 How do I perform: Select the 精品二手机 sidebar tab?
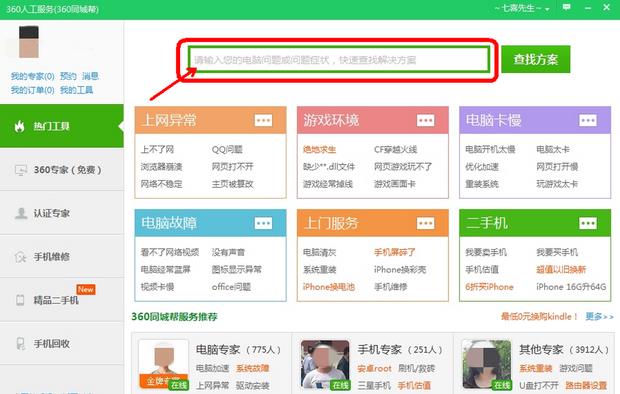click(x=62, y=300)
